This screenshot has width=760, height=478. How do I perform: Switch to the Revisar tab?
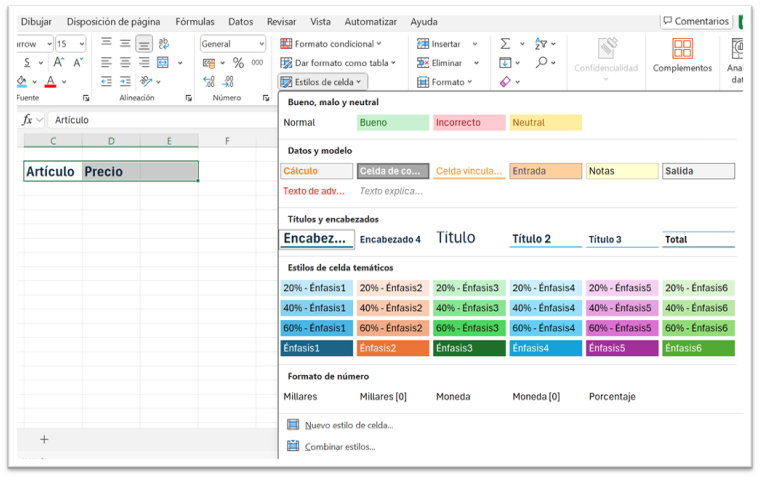coord(281,21)
